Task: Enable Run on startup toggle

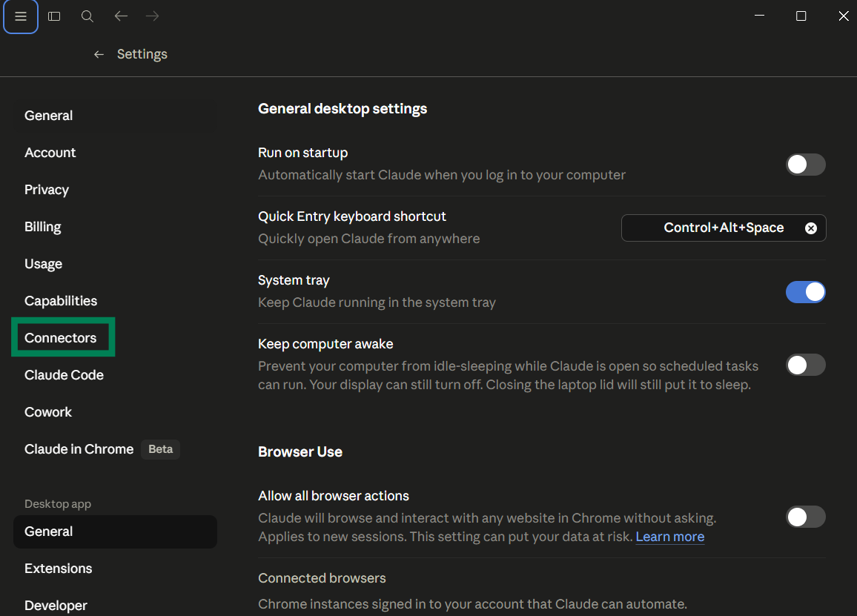Action: pos(806,165)
